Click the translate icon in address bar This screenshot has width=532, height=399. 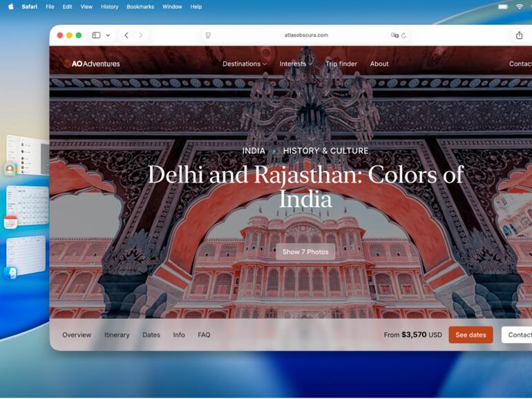pyautogui.click(x=395, y=35)
